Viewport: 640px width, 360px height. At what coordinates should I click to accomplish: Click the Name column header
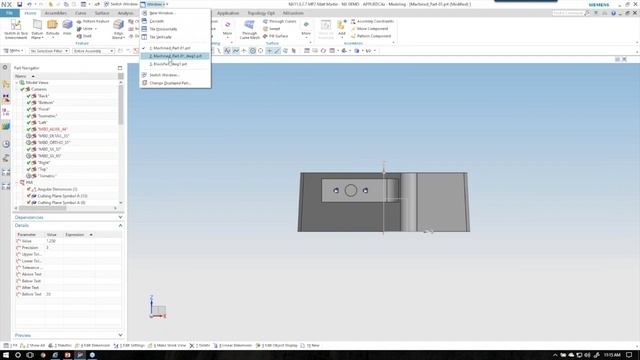click(65, 76)
